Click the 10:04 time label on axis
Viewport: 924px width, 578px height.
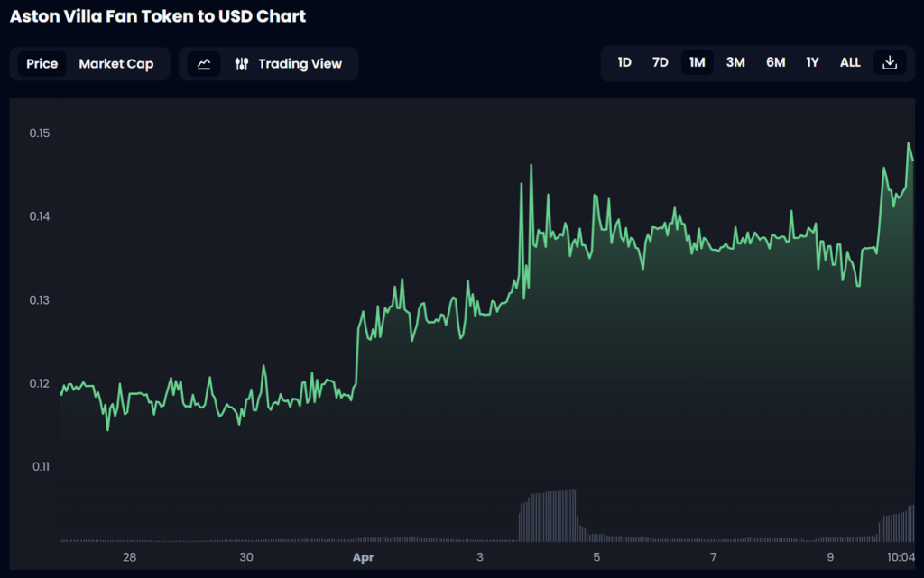click(x=901, y=557)
